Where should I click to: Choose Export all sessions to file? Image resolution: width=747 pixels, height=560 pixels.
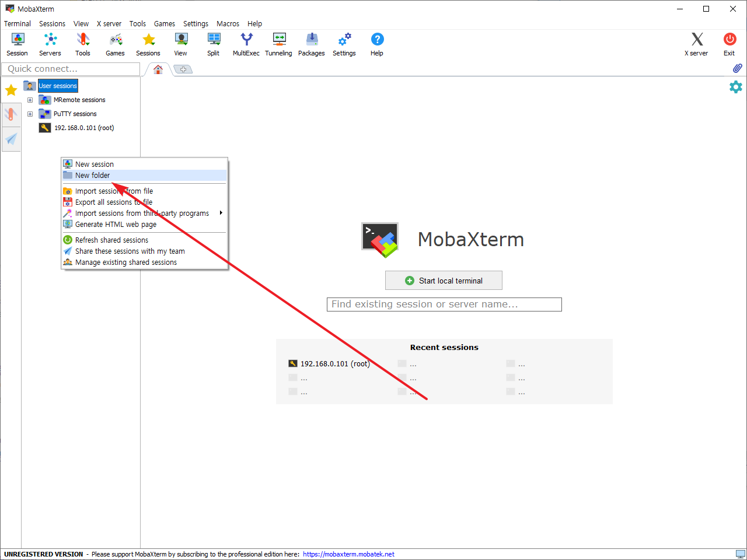pyautogui.click(x=144, y=202)
